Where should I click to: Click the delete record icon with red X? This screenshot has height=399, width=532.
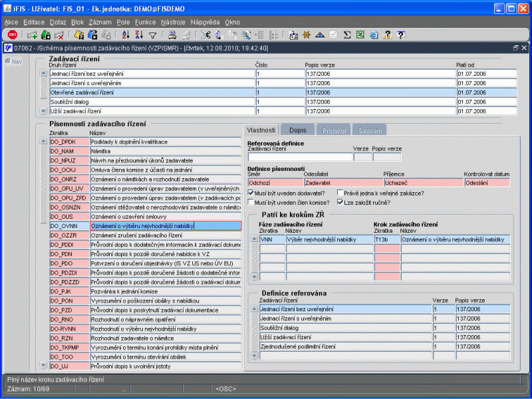tap(59, 35)
